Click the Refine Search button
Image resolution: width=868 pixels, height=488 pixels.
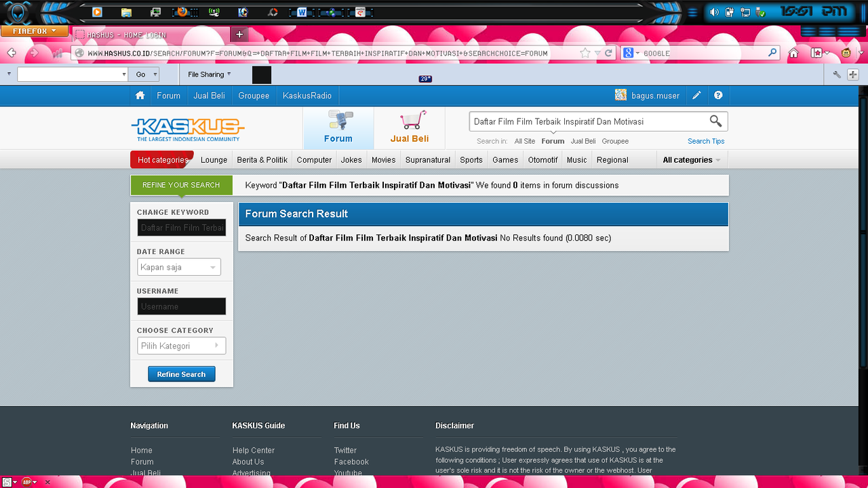[x=182, y=374]
